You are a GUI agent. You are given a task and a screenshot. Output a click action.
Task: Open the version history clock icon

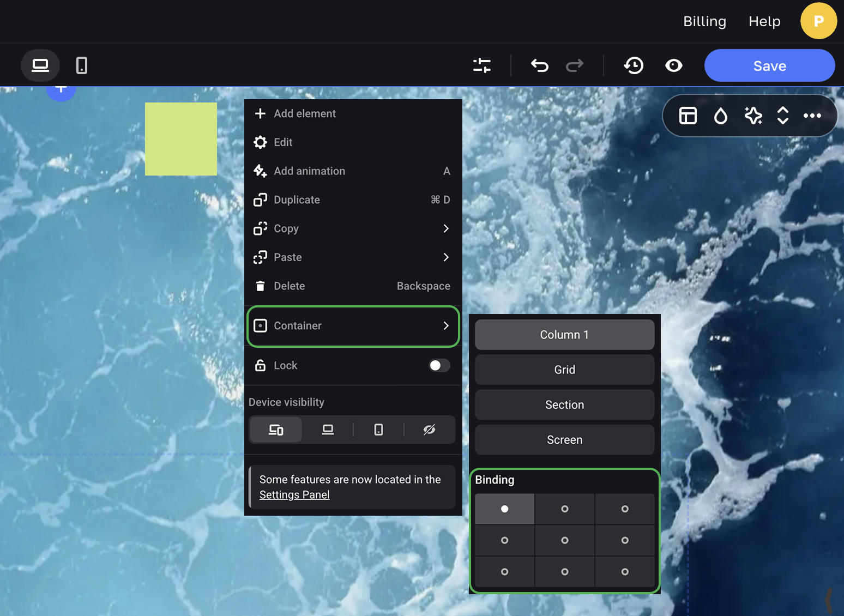point(634,65)
